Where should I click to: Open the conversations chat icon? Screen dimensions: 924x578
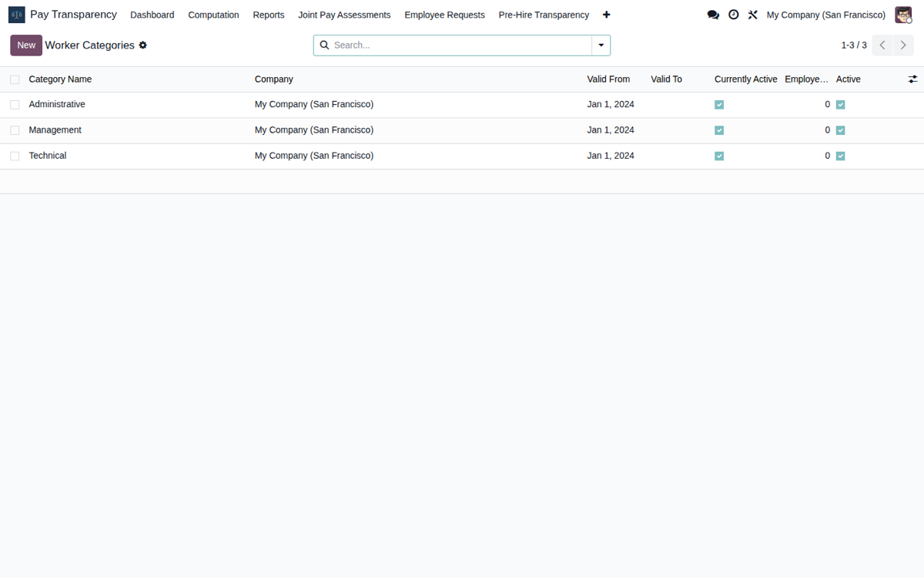coord(713,15)
